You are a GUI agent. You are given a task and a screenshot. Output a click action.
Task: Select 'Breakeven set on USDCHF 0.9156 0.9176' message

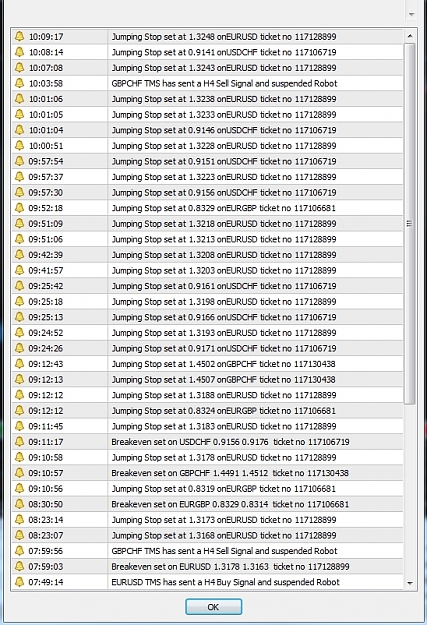(x=230, y=442)
